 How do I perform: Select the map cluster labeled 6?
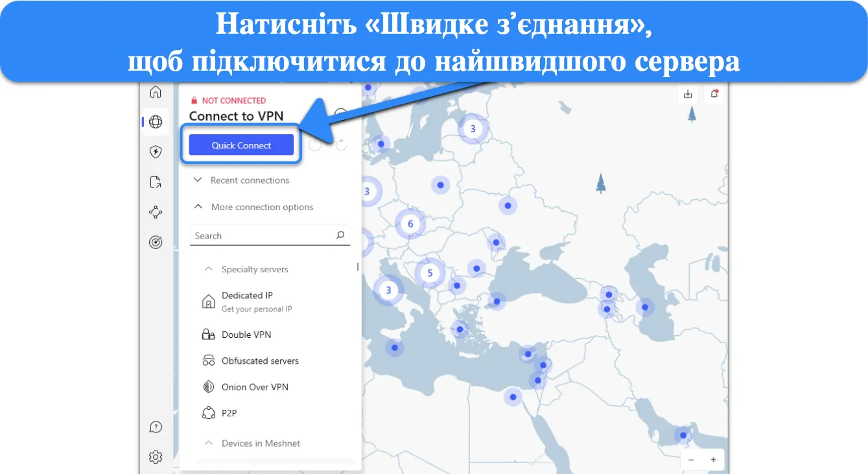click(410, 224)
